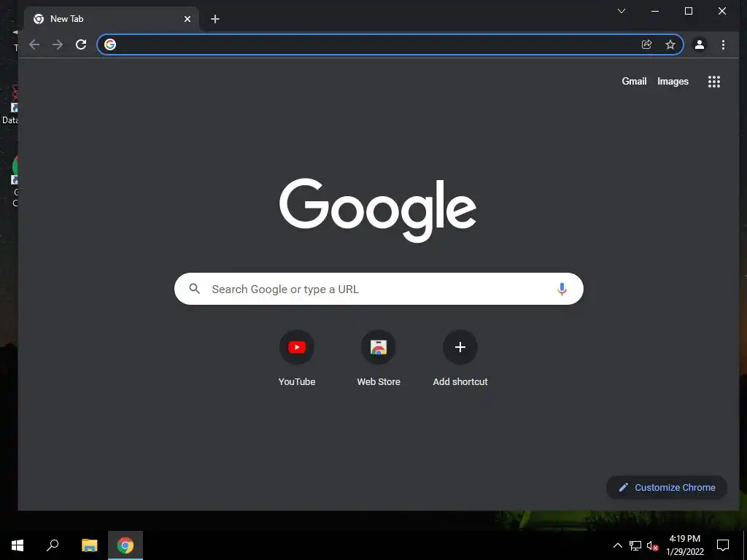Click the Customize Chrome button
This screenshot has height=560, width=747.
tap(667, 487)
